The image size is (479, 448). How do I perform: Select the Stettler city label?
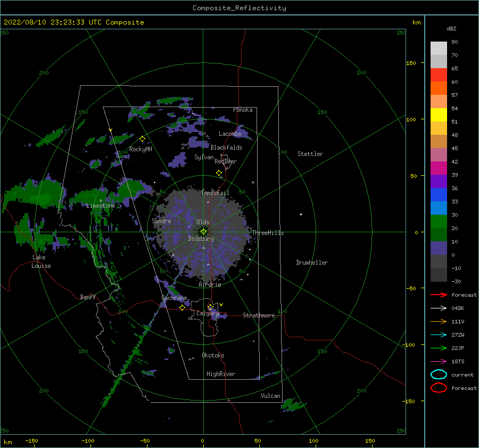click(x=310, y=154)
